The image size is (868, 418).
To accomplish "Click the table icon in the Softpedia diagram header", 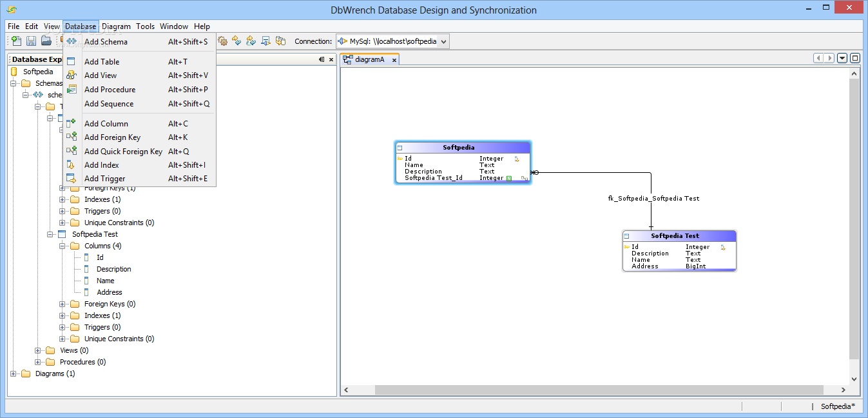I will pos(400,148).
